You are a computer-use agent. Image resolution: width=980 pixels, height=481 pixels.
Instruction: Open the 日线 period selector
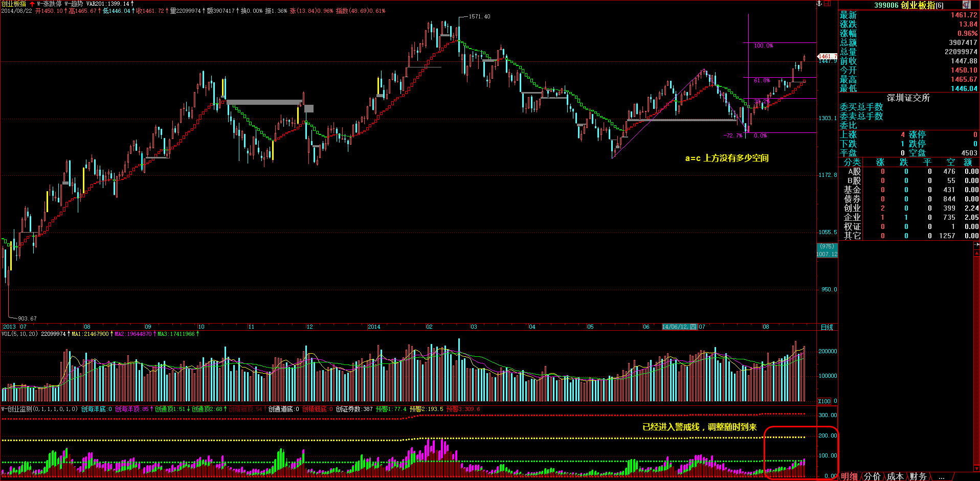(827, 327)
